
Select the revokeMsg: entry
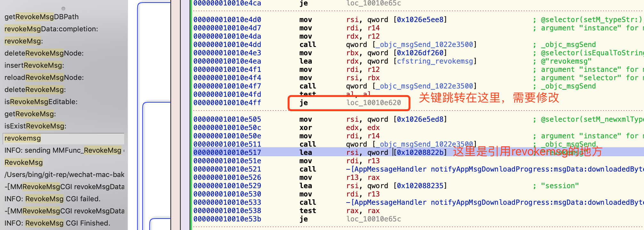(x=24, y=41)
